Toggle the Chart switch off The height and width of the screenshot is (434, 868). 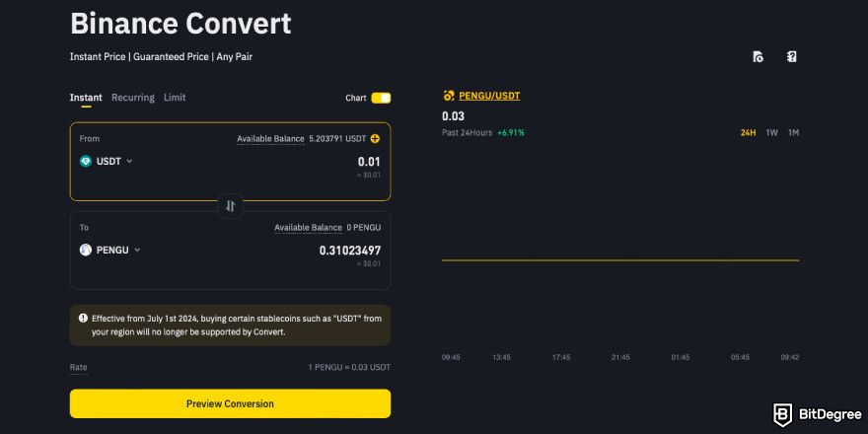coord(381,98)
